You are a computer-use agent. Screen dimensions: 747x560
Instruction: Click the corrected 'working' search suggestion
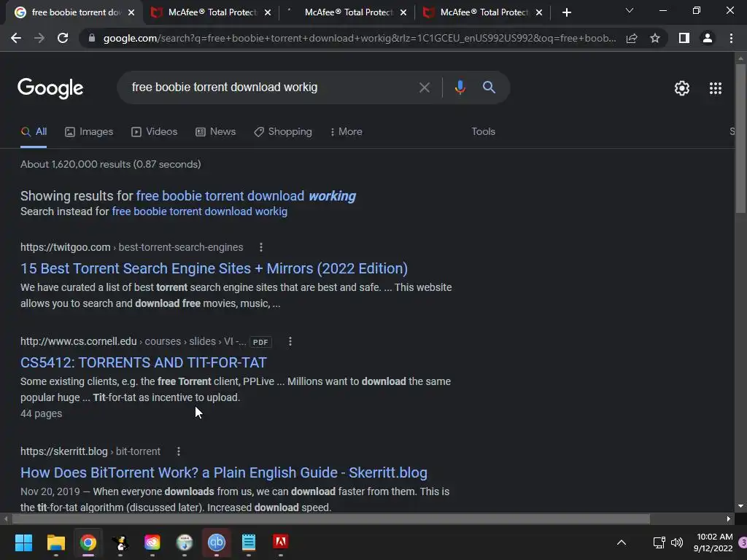point(246,196)
